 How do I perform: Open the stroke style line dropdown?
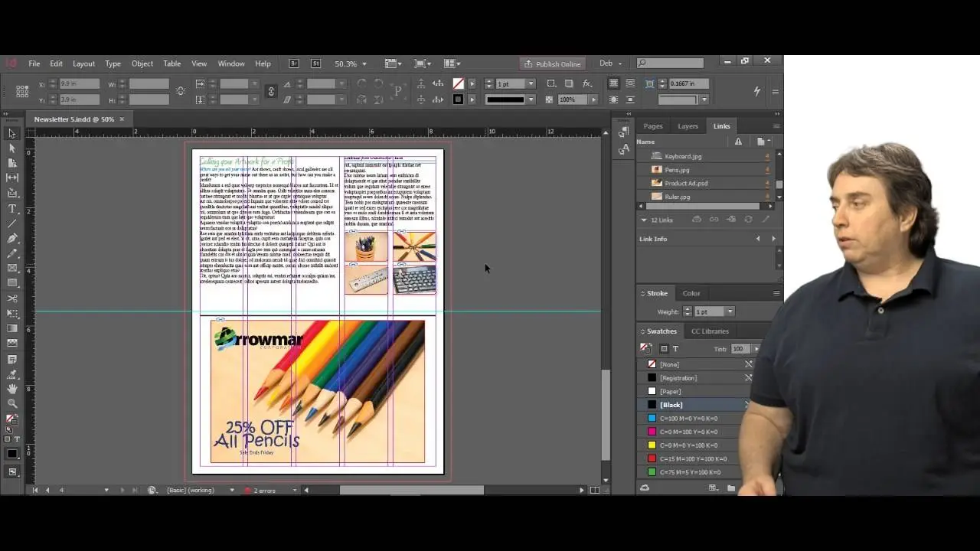(x=531, y=99)
